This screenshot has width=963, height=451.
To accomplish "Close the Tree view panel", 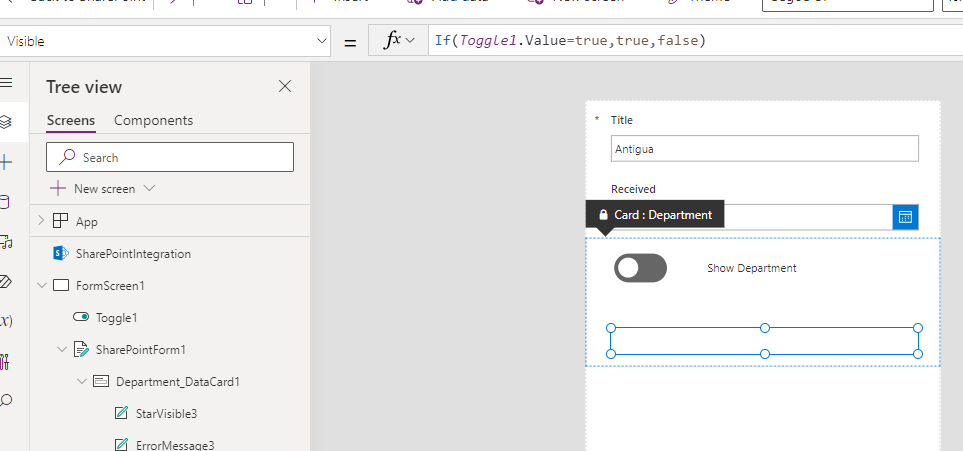I will (x=285, y=86).
